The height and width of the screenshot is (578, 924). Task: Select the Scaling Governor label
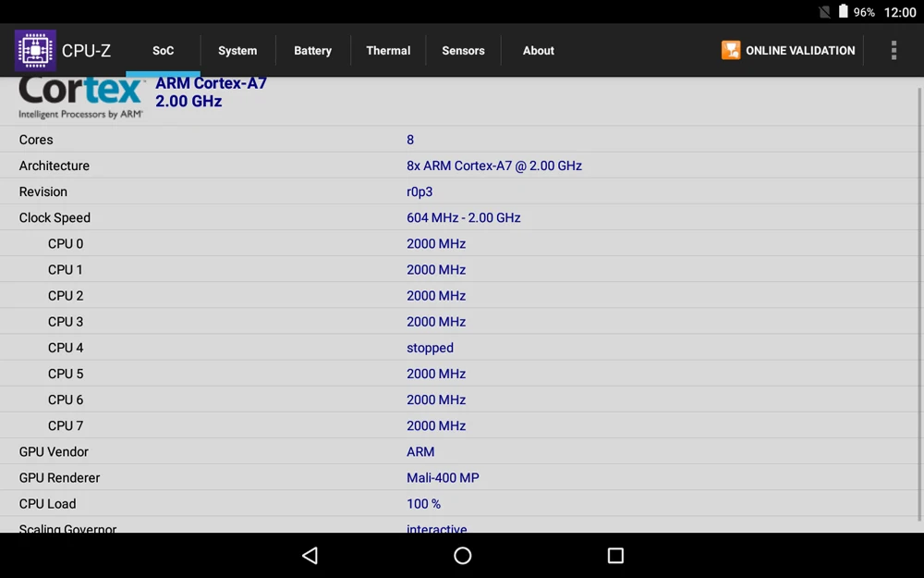tap(67, 528)
